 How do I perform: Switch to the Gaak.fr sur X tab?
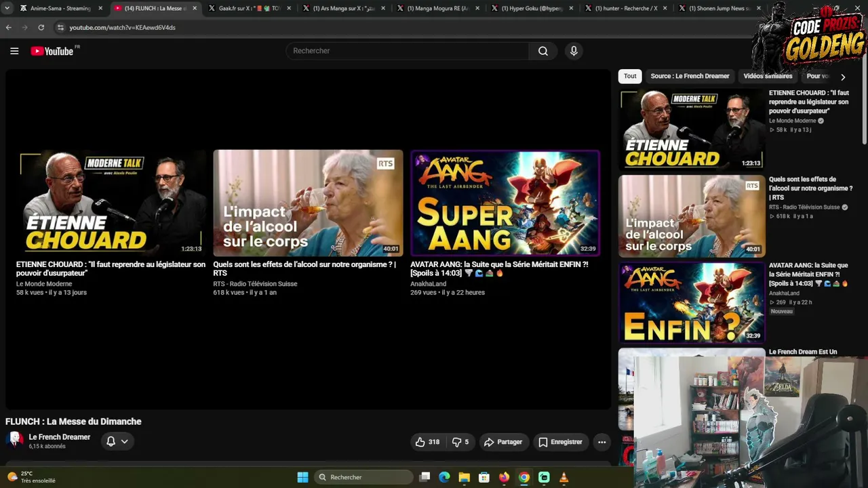click(x=249, y=8)
